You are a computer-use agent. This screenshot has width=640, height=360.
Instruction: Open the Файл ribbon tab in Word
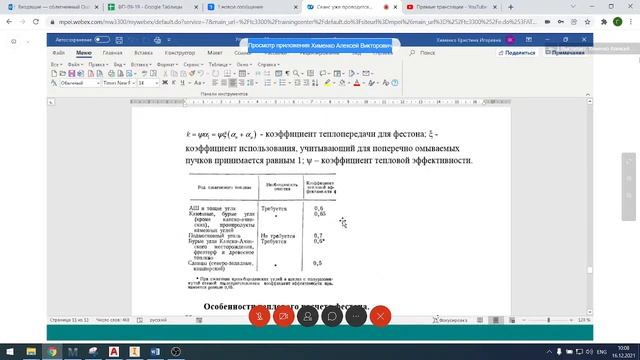tap(58, 53)
